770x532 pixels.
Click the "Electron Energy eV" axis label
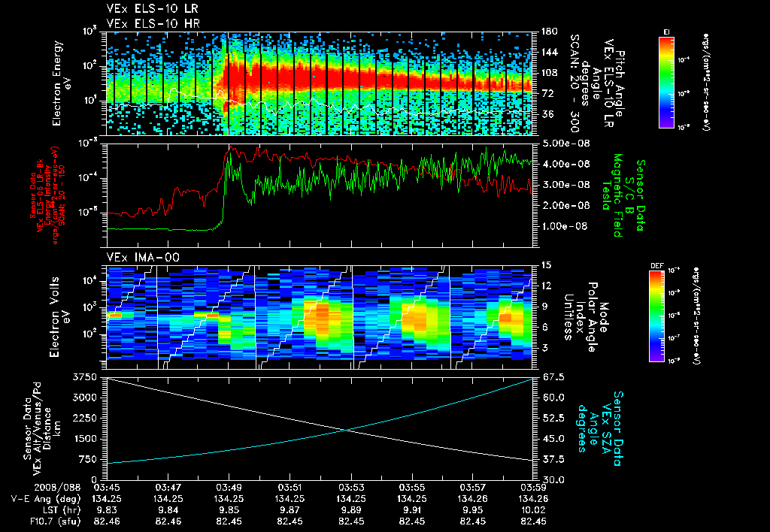tap(61, 83)
